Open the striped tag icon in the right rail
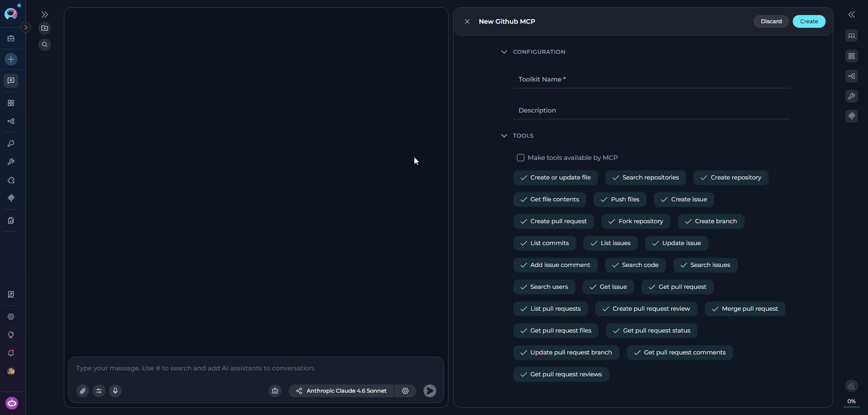 point(852,116)
